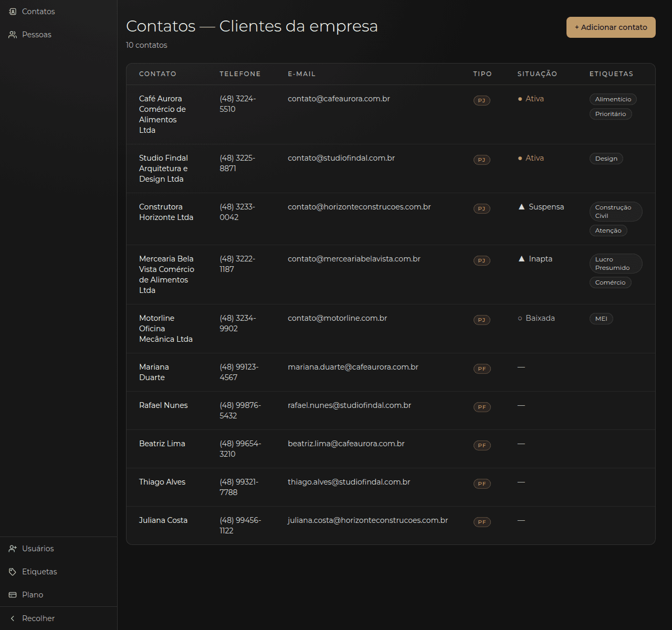Click PF badge for Beatriz Lima

[x=482, y=445]
